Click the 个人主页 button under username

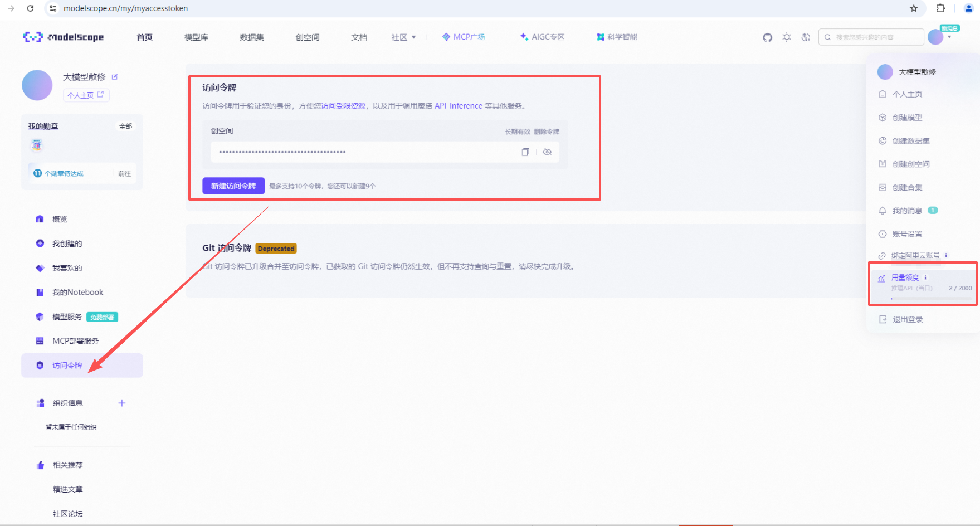click(x=86, y=95)
